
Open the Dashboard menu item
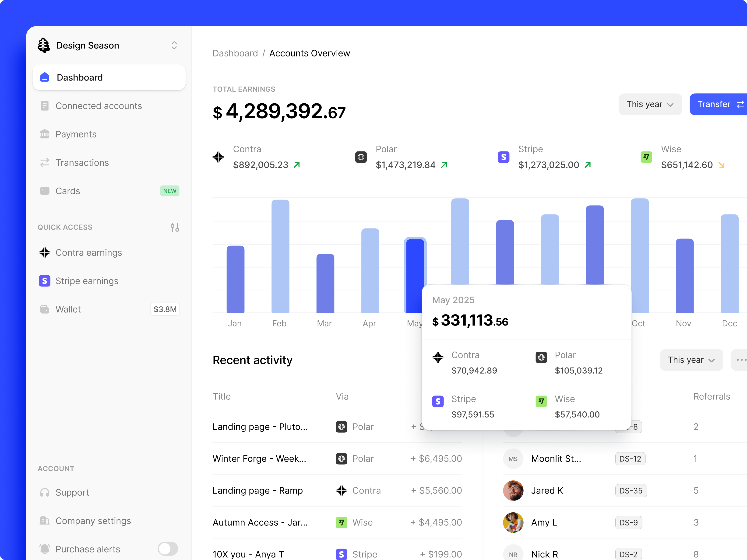tap(109, 77)
